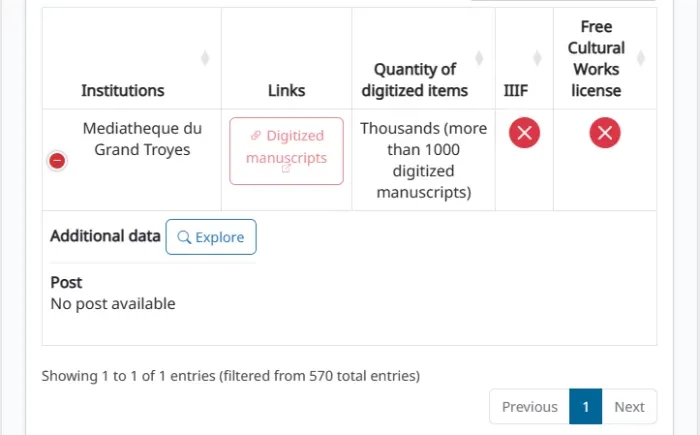Click the Links column header

tap(287, 90)
